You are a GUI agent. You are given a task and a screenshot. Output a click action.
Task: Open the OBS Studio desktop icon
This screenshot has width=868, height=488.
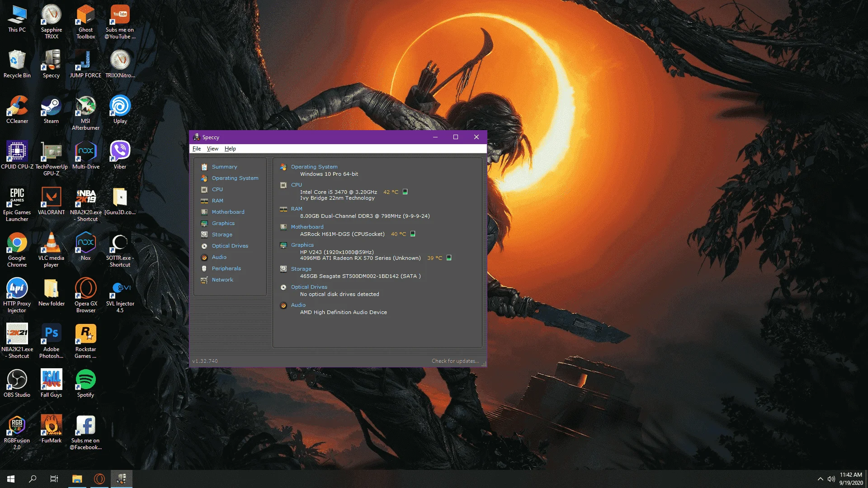[x=17, y=383]
